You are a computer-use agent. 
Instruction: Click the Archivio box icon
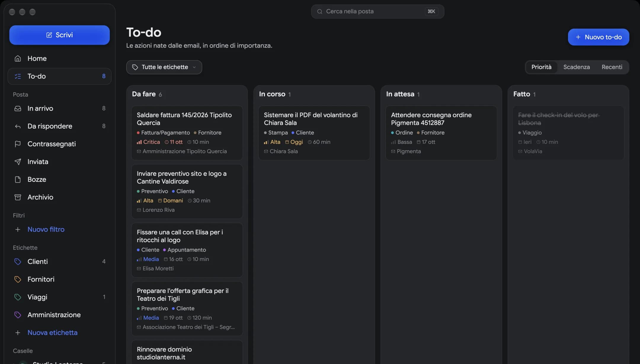pyautogui.click(x=18, y=197)
